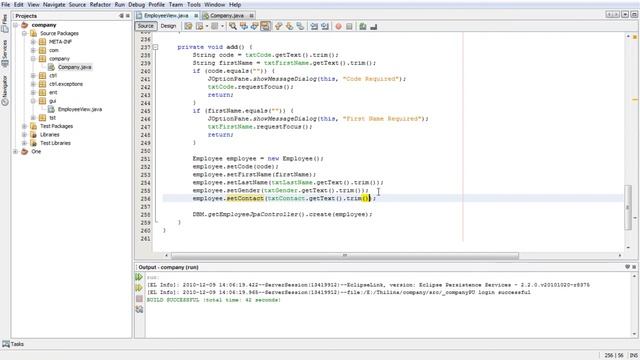Switch to Company.java tab
Viewport: 640px width, 360px height.
tap(227, 16)
